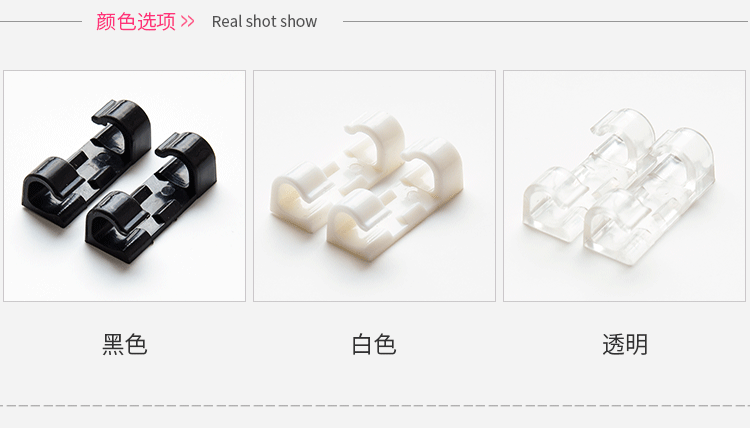Screen dimensions: 750x428
Task: Open the transparent cable clips image
Action: (x=624, y=186)
